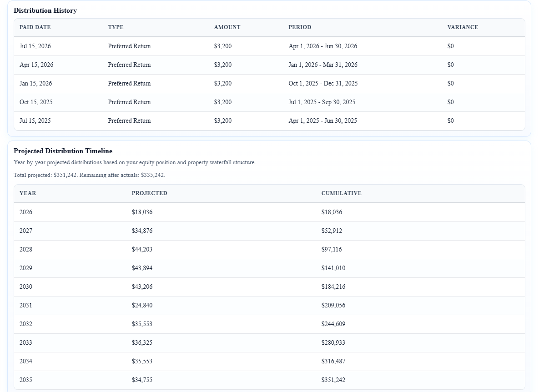Select the 2033 year row

[x=269, y=342]
